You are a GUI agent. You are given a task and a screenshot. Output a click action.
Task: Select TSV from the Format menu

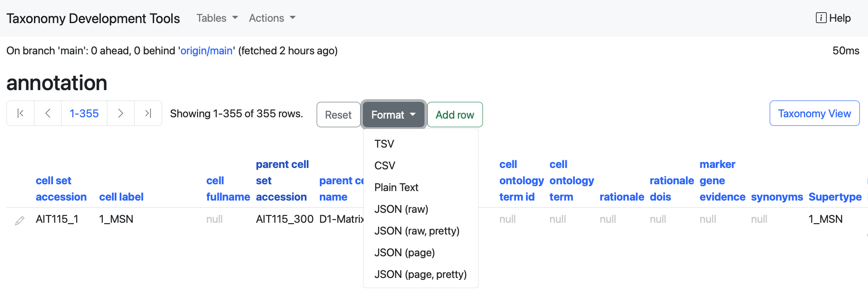[384, 144]
